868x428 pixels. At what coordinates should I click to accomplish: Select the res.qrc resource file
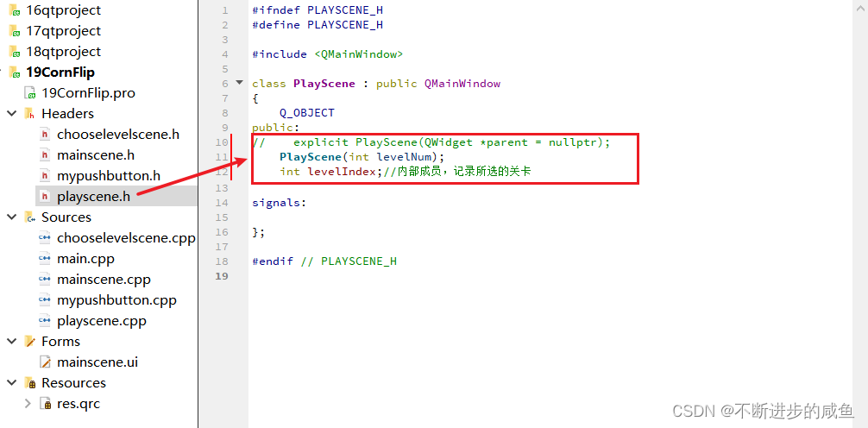point(79,404)
